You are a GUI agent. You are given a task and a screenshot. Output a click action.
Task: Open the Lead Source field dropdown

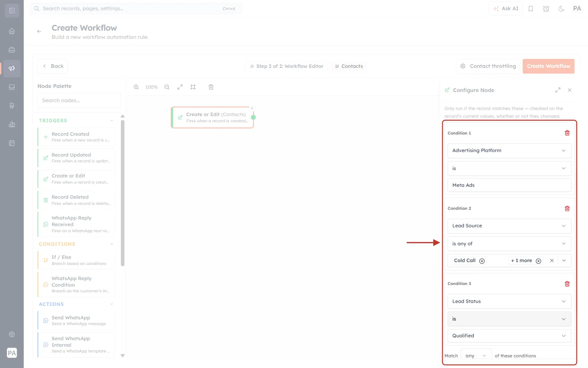click(x=509, y=226)
